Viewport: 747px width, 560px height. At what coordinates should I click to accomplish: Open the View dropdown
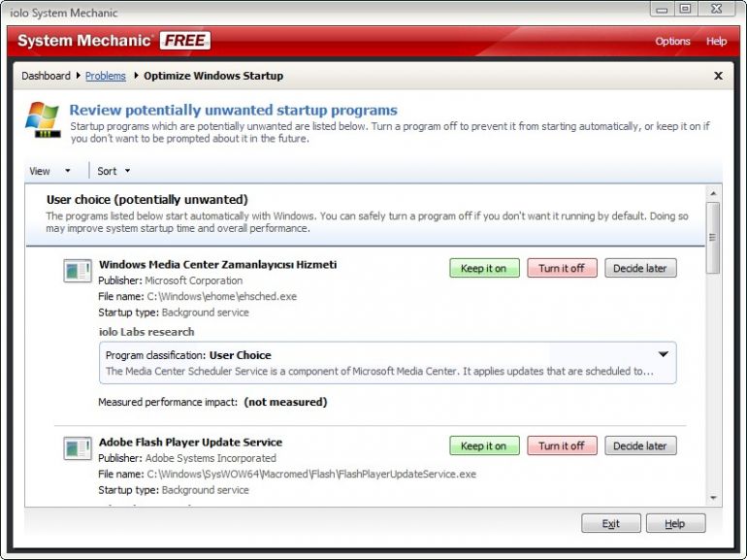pyautogui.click(x=50, y=171)
